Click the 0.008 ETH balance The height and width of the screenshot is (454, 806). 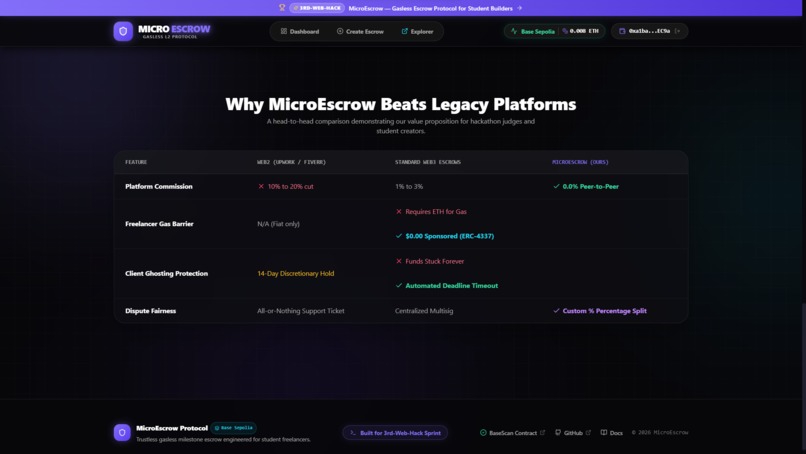[584, 31]
